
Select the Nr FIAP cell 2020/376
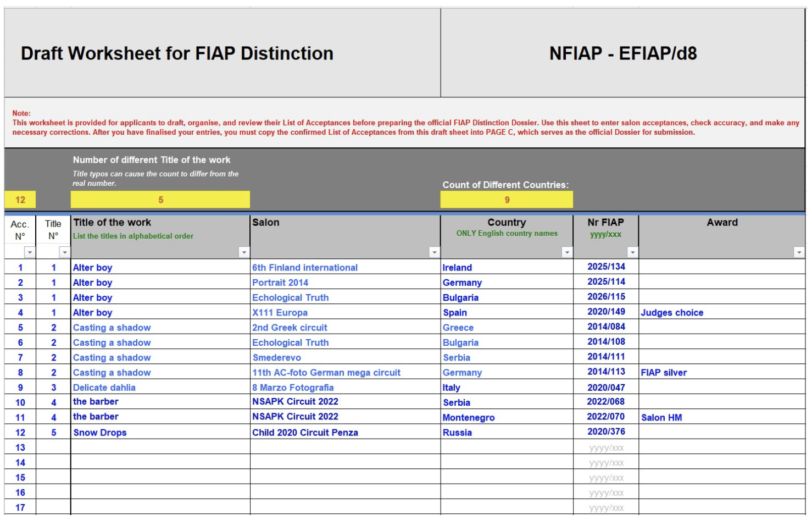pyautogui.click(x=606, y=432)
